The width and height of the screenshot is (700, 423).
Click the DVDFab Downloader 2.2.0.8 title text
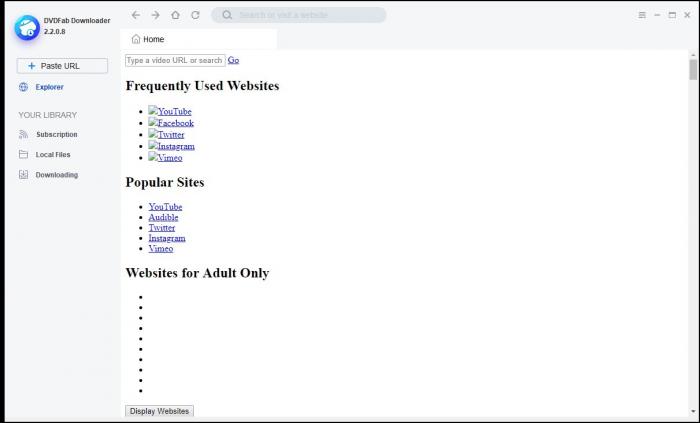77,26
